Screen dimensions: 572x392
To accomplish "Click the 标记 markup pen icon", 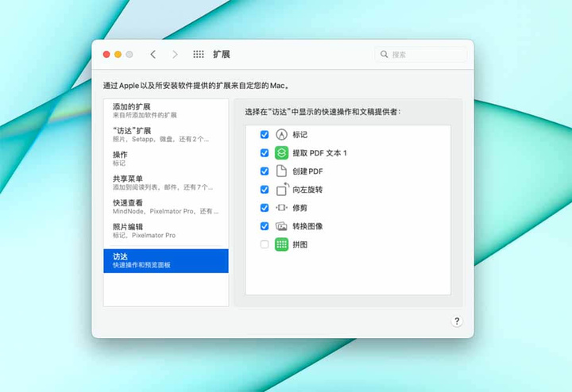I will [281, 134].
